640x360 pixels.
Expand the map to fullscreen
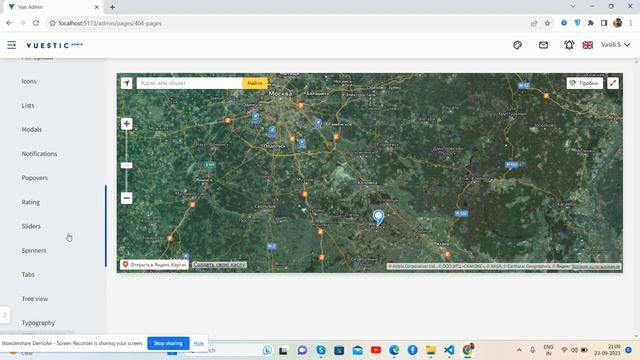(613, 83)
